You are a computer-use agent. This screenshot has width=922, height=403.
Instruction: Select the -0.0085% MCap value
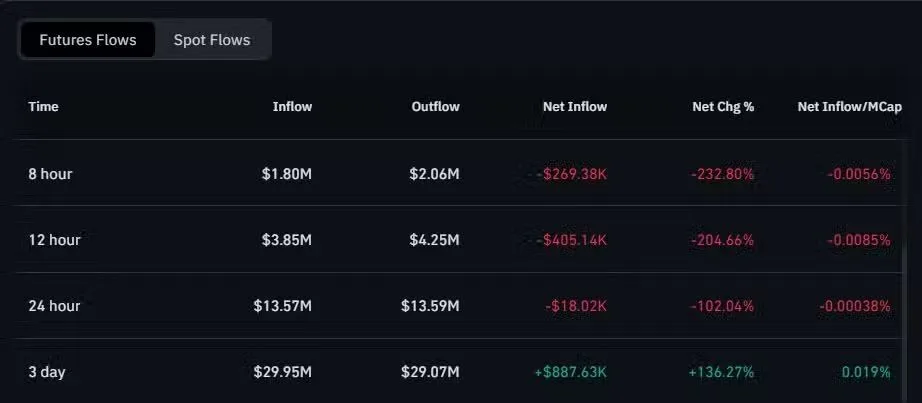point(858,240)
